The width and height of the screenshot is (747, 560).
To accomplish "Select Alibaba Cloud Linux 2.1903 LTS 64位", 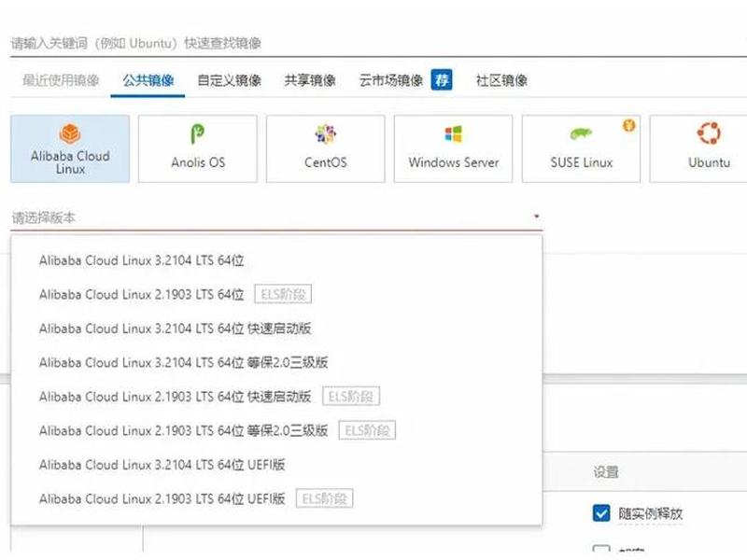I will click(x=276, y=294).
